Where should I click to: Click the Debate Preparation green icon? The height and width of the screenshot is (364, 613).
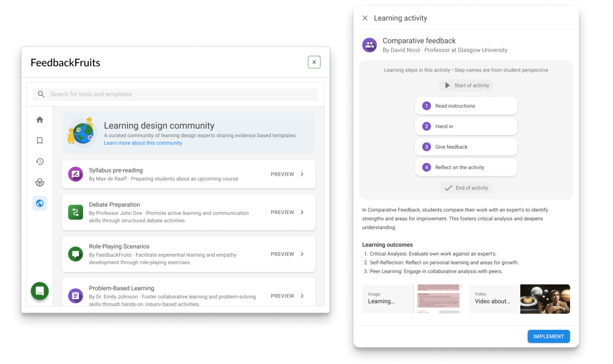(75, 212)
